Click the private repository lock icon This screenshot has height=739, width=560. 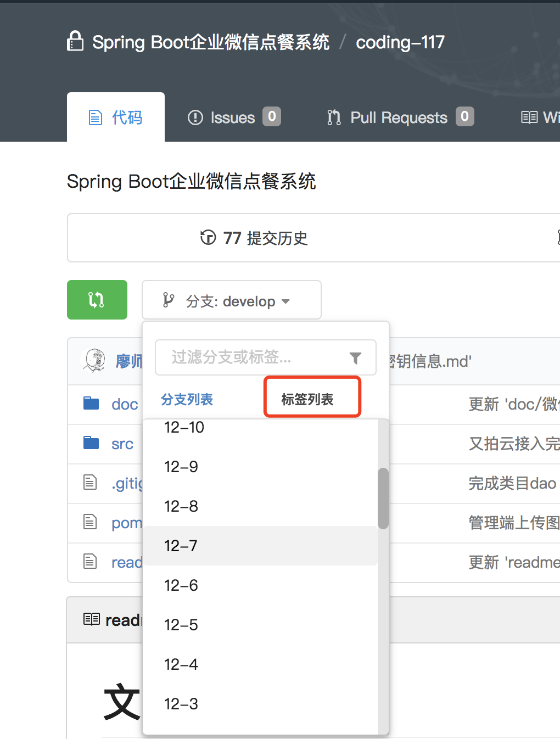[75, 41]
